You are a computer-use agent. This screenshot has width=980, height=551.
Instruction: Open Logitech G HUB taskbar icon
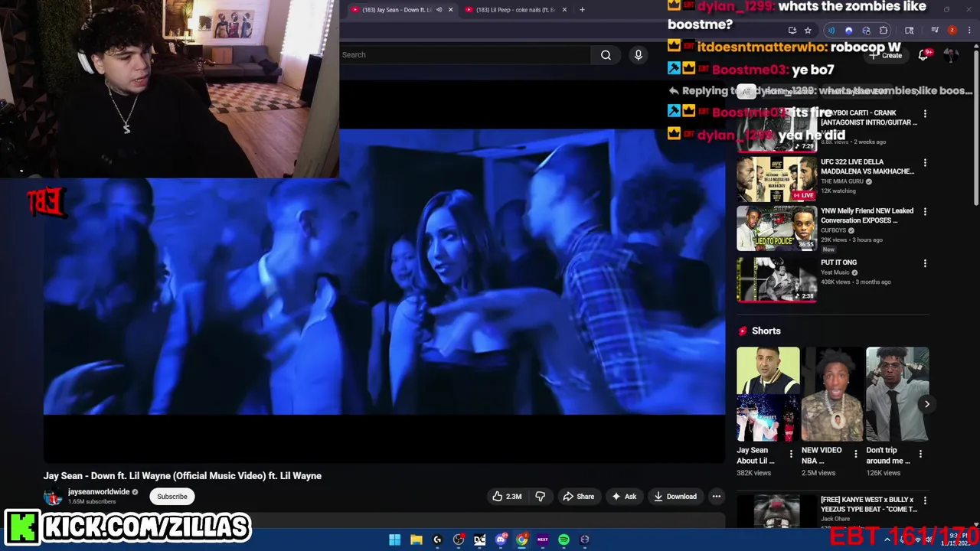437,540
